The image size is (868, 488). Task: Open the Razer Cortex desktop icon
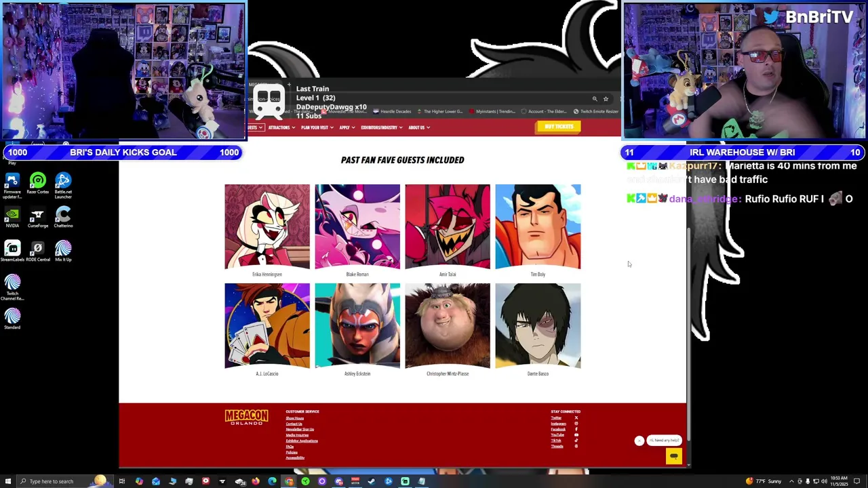click(x=38, y=183)
